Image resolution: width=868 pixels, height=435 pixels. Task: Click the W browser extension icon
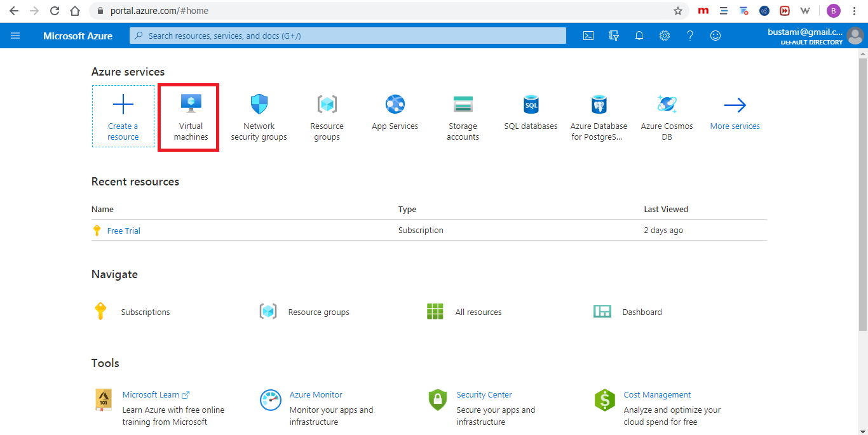coord(805,11)
